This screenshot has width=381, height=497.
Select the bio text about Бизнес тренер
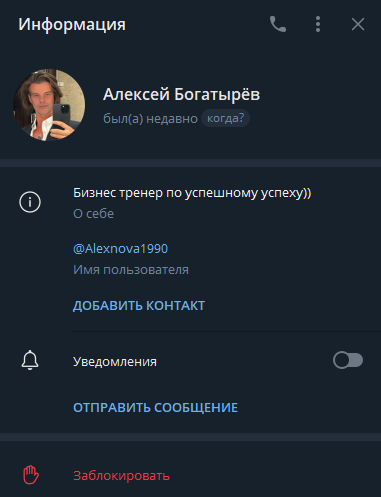(x=192, y=193)
